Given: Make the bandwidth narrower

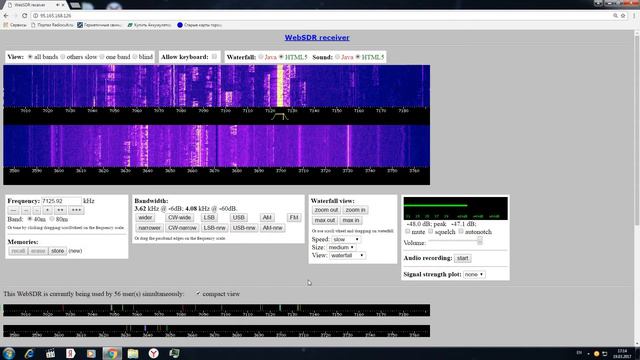Looking at the screenshot, I should click(x=149, y=228).
